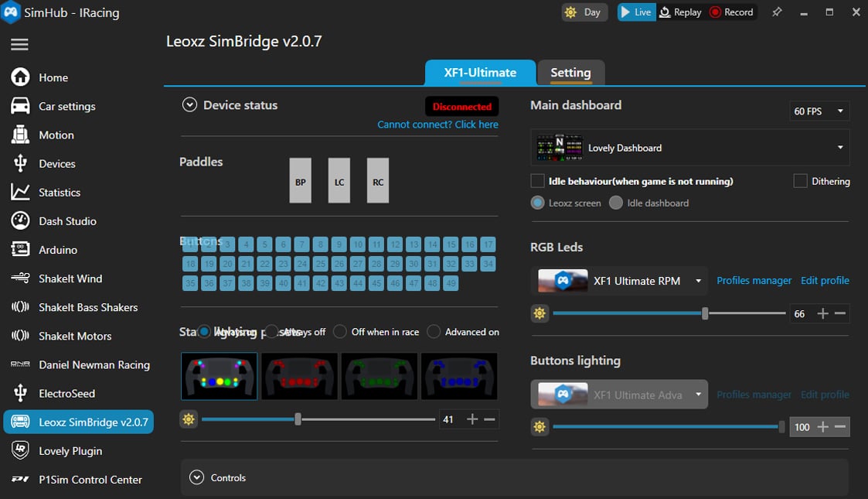Click the Devices USB icon
This screenshot has height=499, width=868.
[x=20, y=163]
